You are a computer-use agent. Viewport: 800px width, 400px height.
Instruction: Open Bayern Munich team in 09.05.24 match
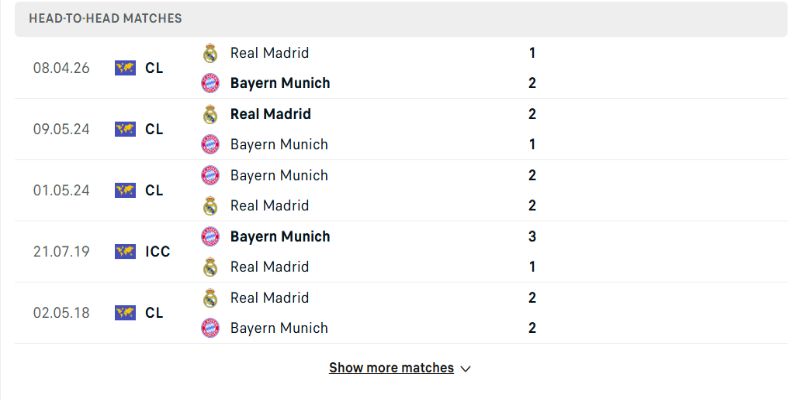[x=279, y=144]
